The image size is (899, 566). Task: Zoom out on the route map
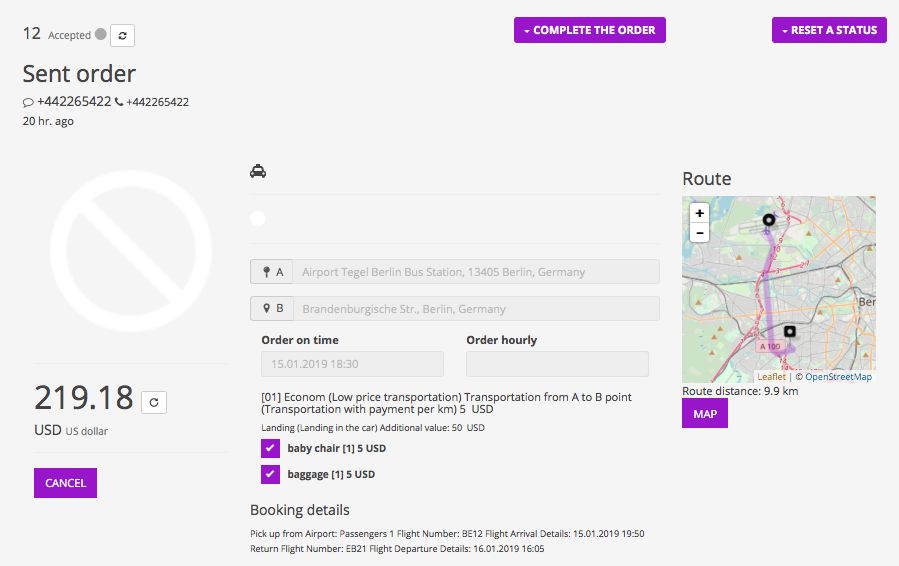click(x=700, y=232)
